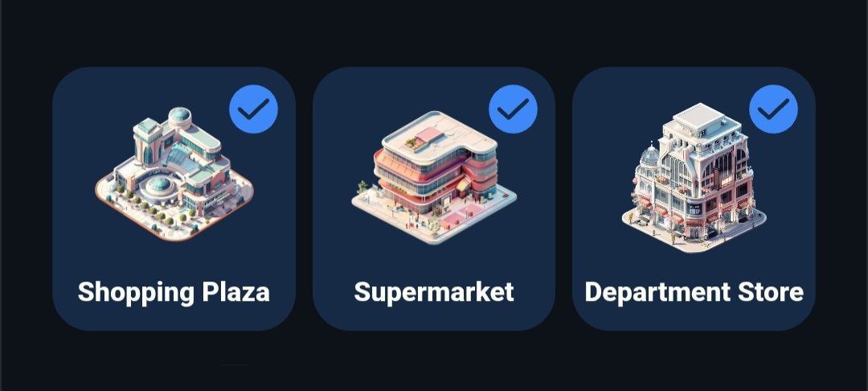Uncheck the Shopping Plaza blue checkmark

253,109
